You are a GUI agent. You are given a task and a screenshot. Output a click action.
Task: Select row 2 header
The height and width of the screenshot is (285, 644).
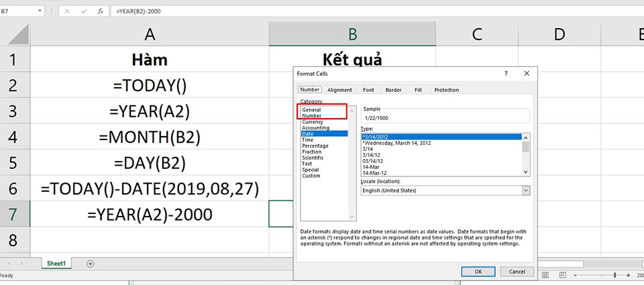coord(13,85)
